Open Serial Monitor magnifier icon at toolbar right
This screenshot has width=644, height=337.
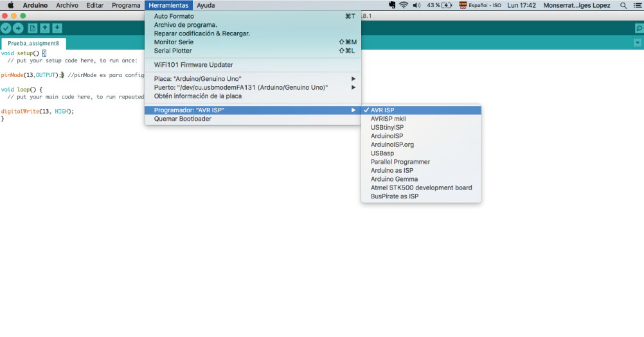pyautogui.click(x=639, y=28)
